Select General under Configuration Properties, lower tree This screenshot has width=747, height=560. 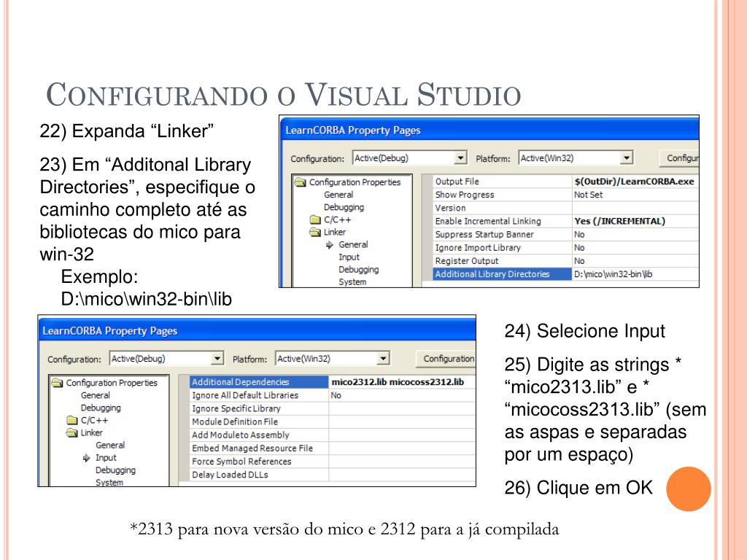96,395
